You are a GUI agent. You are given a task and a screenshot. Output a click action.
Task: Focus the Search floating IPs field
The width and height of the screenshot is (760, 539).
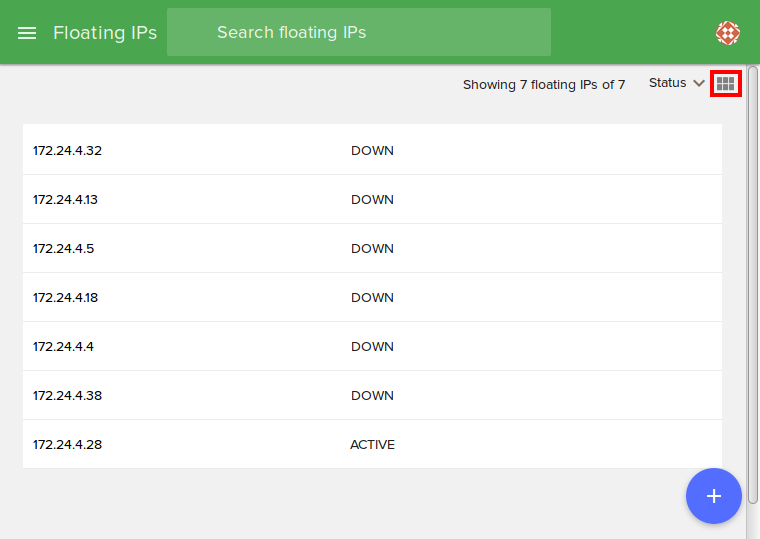click(358, 33)
